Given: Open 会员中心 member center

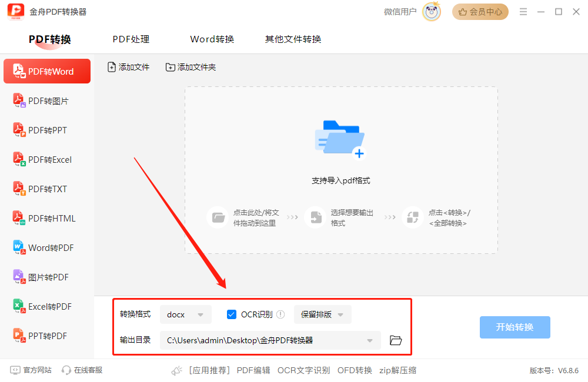Looking at the screenshot, I should [x=480, y=12].
